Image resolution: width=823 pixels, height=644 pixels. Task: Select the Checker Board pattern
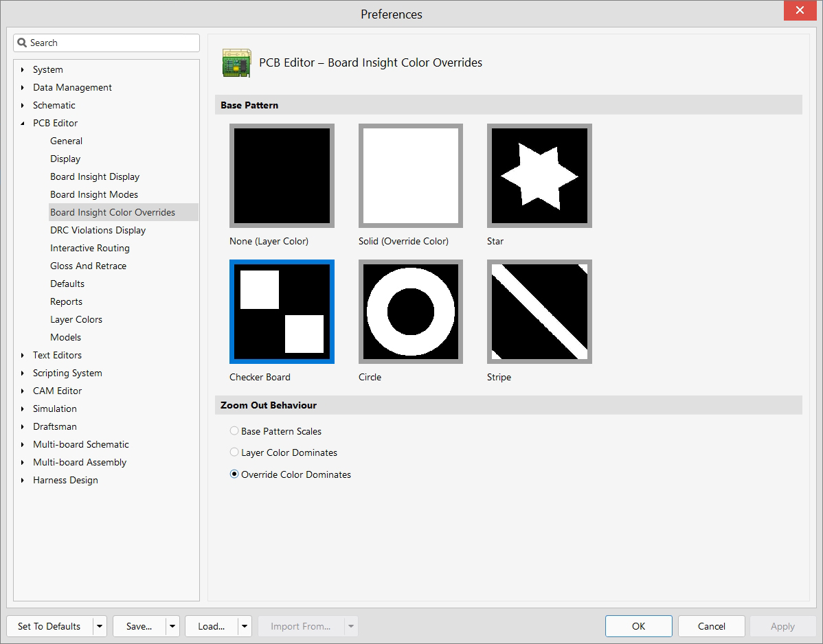coord(282,312)
